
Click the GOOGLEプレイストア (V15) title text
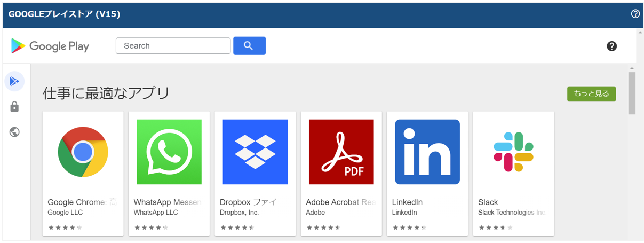pos(64,14)
